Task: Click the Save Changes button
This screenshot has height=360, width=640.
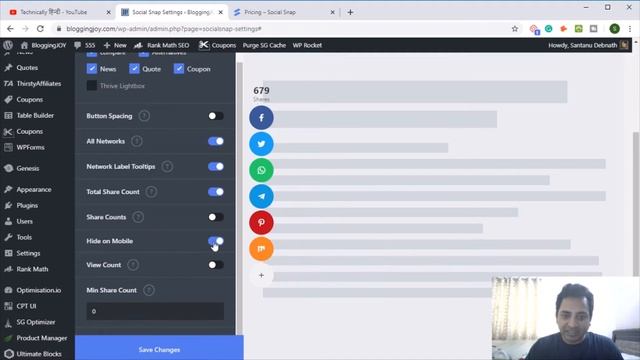Action: (x=159, y=349)
